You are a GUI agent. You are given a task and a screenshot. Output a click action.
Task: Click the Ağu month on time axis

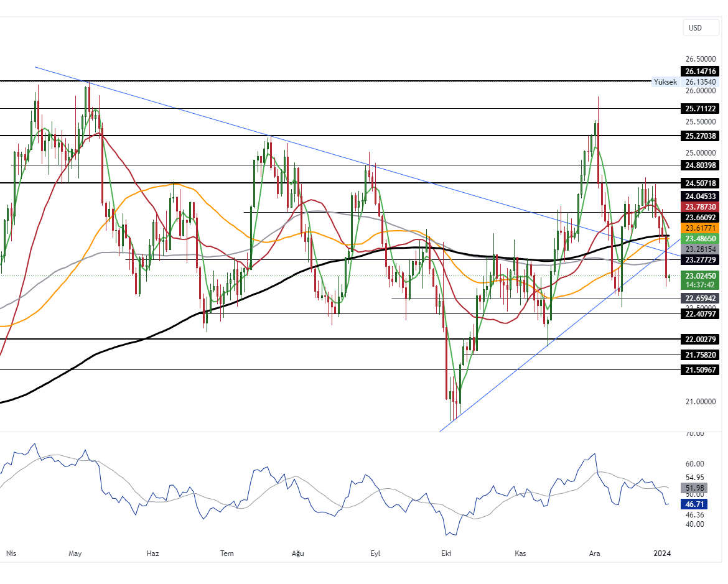tap(299, 553)
